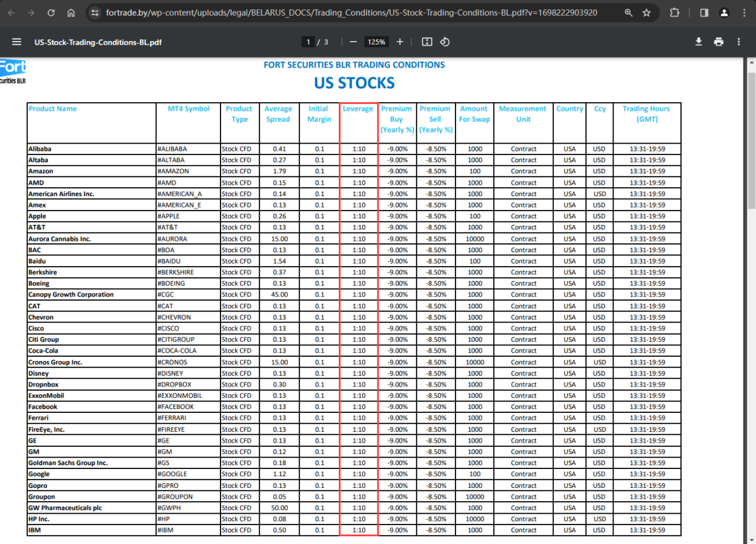The width and height of the screenshot is (756, 544).
Task: Go to browser home page icon
Action: click(71, 13)
